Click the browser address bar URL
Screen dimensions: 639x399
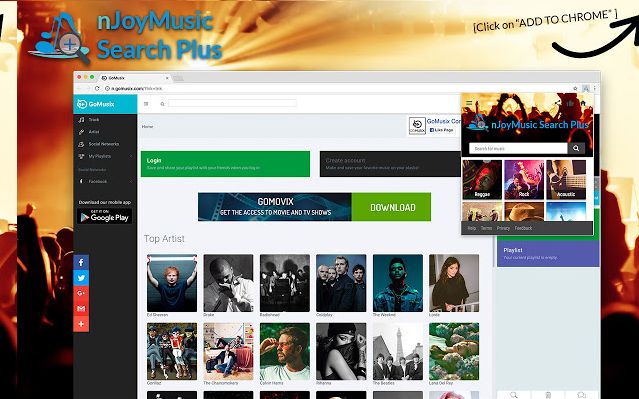(137, 88)
